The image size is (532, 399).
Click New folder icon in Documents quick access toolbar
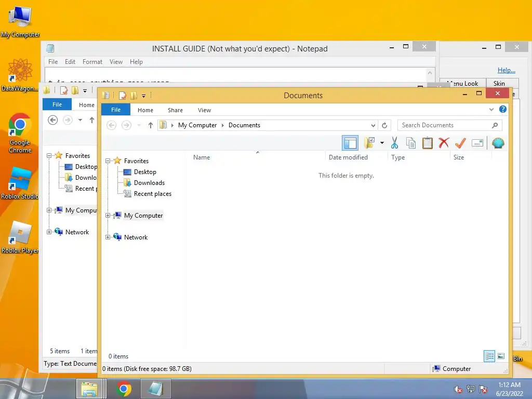click(x=134, y=96)
